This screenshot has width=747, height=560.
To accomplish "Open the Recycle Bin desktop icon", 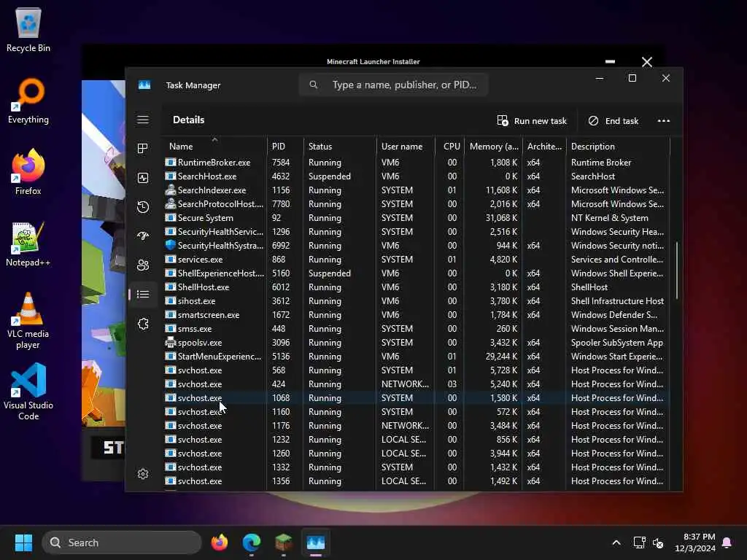I will (28, 30).
